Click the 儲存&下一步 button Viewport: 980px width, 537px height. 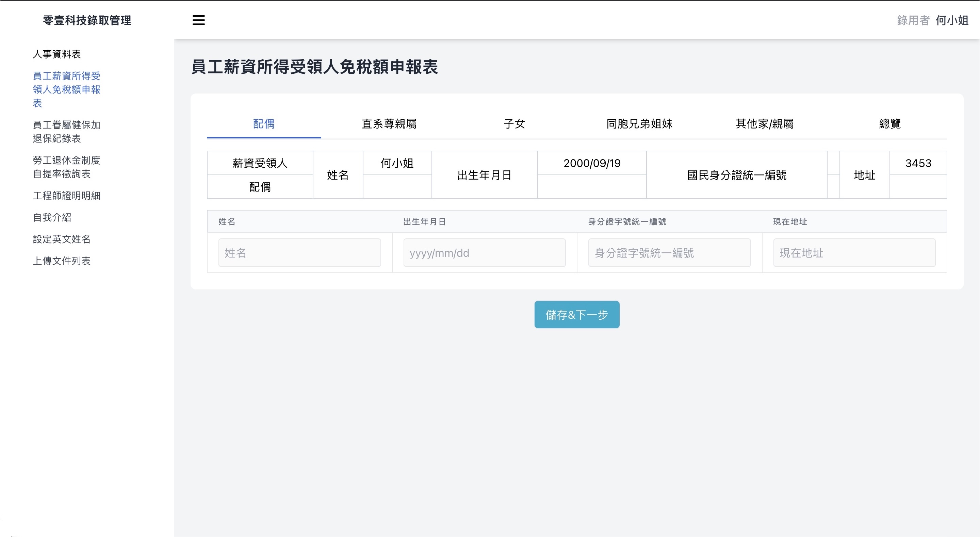click(x=576, y=315)
